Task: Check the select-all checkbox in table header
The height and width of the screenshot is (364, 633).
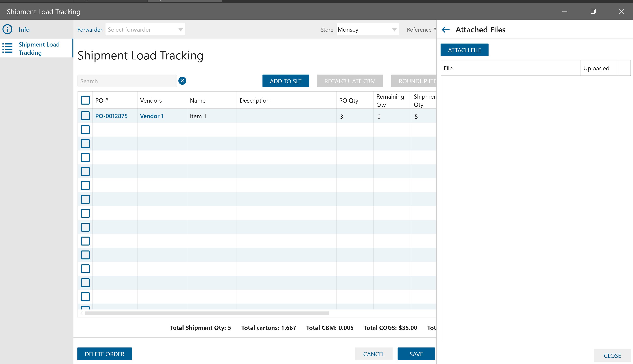Action: tap(85, 100)
